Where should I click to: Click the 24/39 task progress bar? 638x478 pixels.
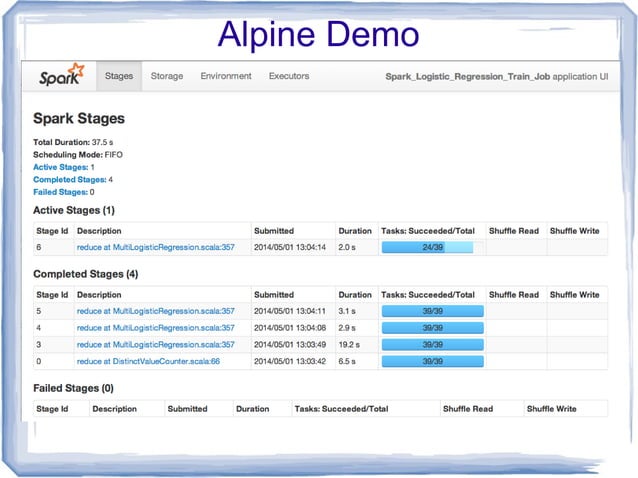click(x=432, y=247)
